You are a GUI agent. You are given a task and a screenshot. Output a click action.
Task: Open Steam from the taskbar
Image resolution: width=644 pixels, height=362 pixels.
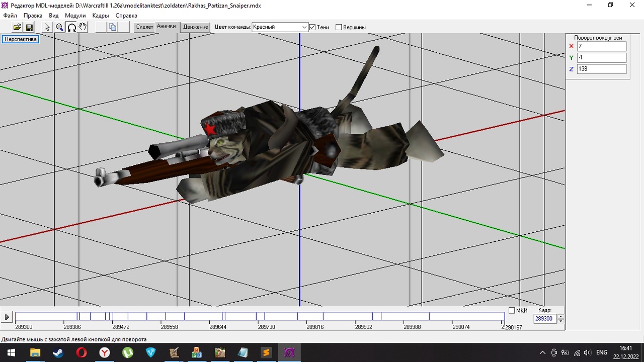tap(58, 352)
